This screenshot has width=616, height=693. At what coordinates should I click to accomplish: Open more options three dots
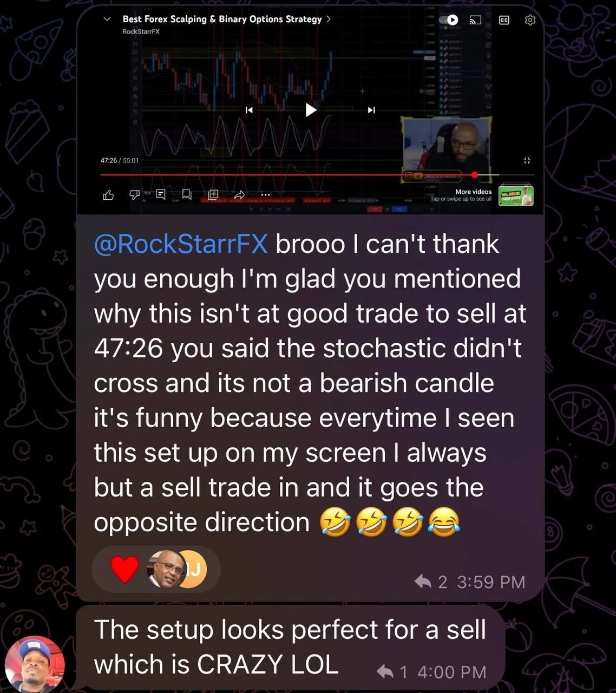click(265, 194)
